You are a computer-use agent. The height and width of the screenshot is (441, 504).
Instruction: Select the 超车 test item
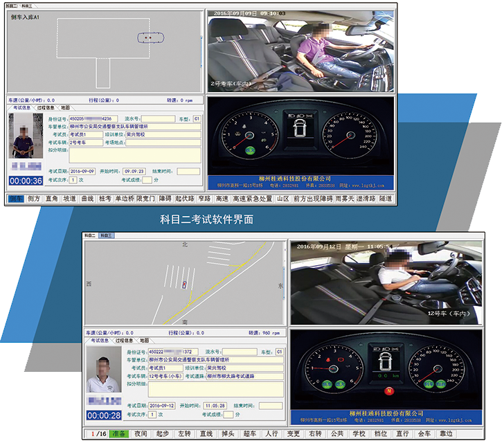[x=249, y=433]
